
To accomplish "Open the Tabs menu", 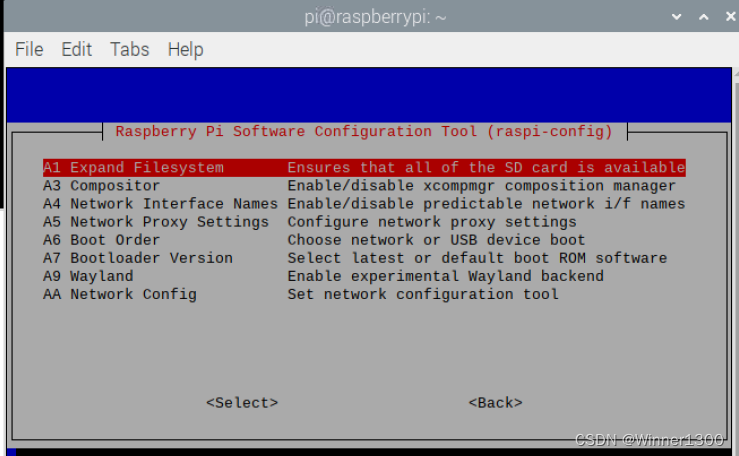I will [130, 49].
